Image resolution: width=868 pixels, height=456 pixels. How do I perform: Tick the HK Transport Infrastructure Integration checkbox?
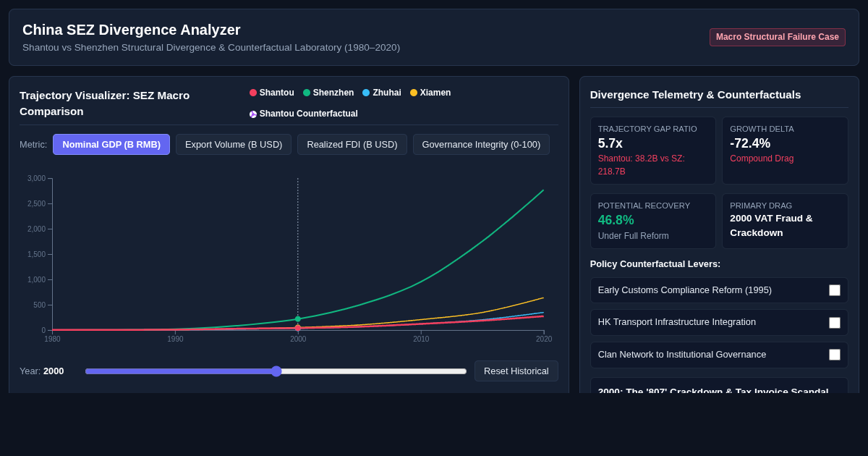[835, 323]
